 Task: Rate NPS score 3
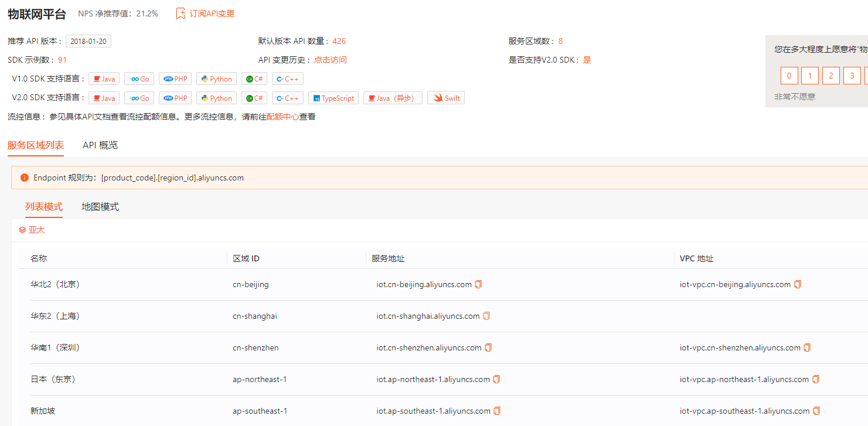tap(852, 76)
